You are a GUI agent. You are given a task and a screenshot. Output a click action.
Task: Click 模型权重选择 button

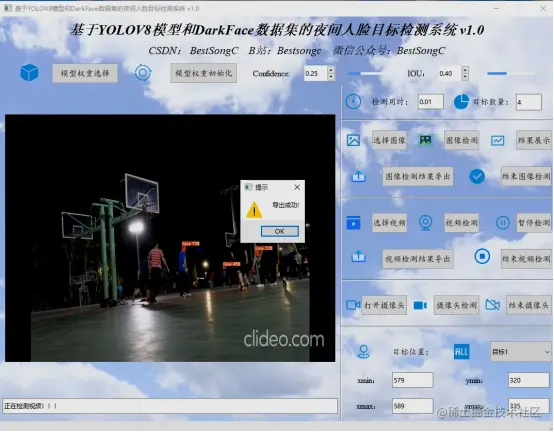[x=85, y=73]
